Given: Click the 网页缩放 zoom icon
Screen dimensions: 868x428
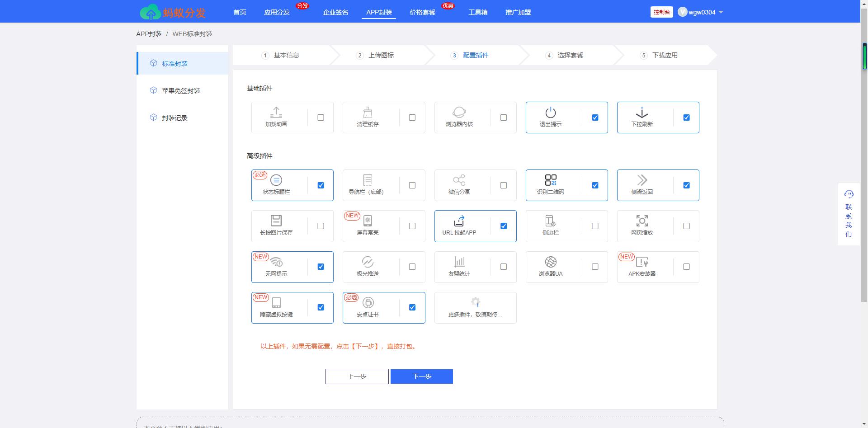Looking at the screenshot, I should [x=642, y=221].
